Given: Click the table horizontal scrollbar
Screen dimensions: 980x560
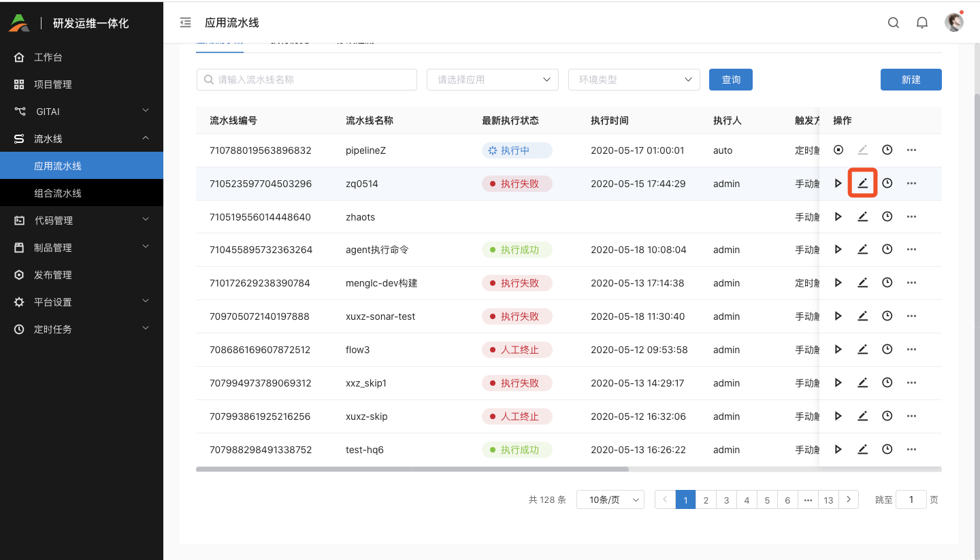Looking at the screenshot, I should point(412,469).
